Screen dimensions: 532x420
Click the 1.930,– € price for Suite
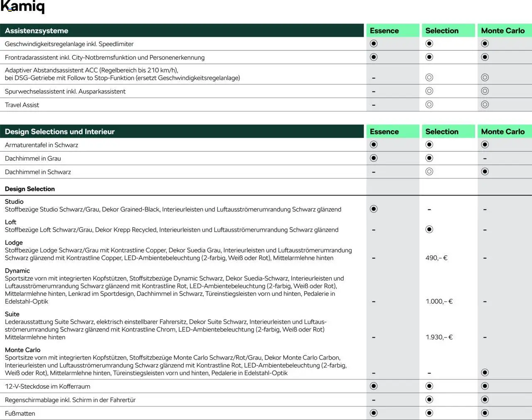(439, 337)
